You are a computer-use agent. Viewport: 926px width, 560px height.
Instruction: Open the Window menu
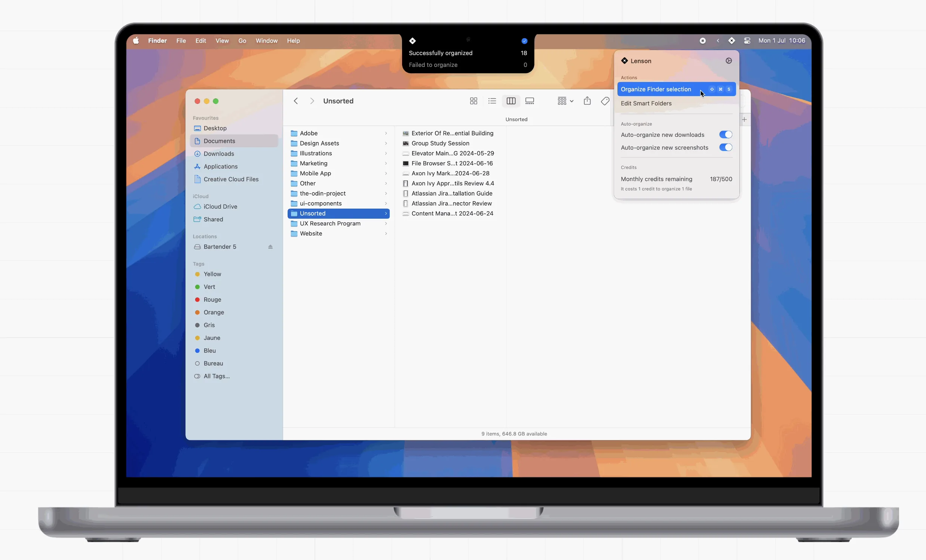tap(266, 41)
